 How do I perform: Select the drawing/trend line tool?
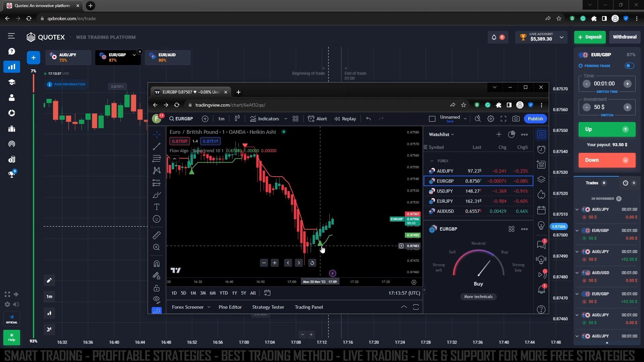click(x=157, y=146)
